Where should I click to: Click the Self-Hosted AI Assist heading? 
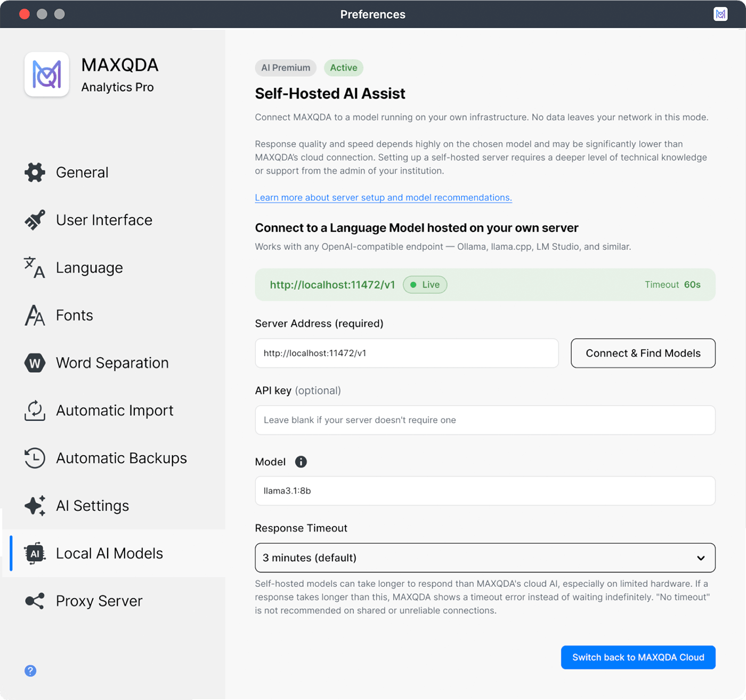pyautogui.click(x=330, y=94)
